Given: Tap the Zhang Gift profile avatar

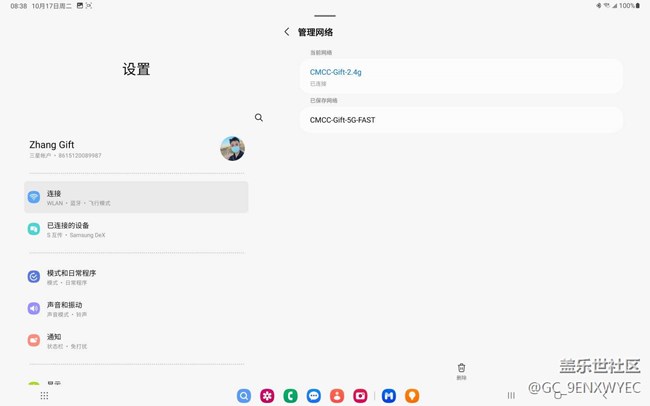Looking at the screenshot, I should click(x=232, y=149).
